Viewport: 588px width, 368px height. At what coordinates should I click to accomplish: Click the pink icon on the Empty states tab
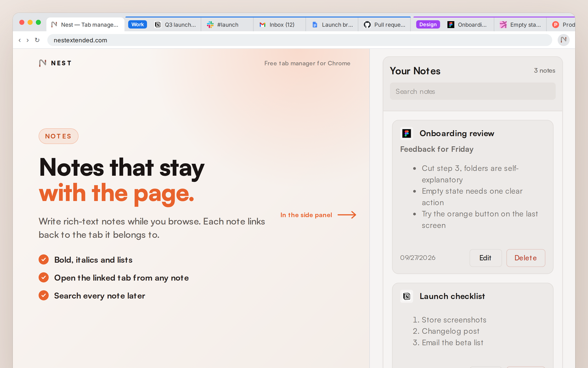tap(503, 24)
